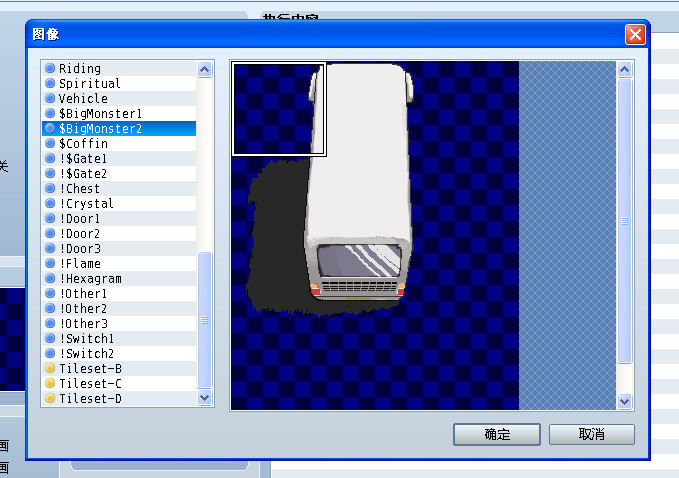Select the !Door1 entry
679x478 pixels.
119,218
